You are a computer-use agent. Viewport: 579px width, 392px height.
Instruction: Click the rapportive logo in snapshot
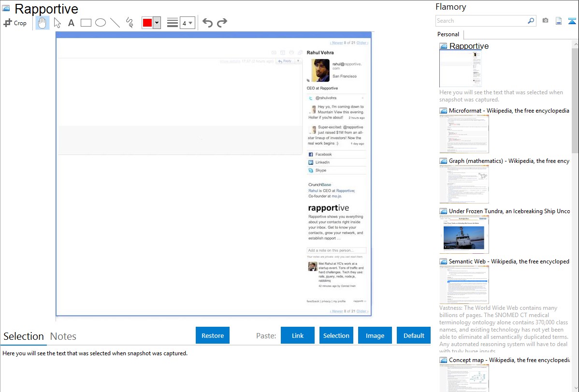pos(328,208)
